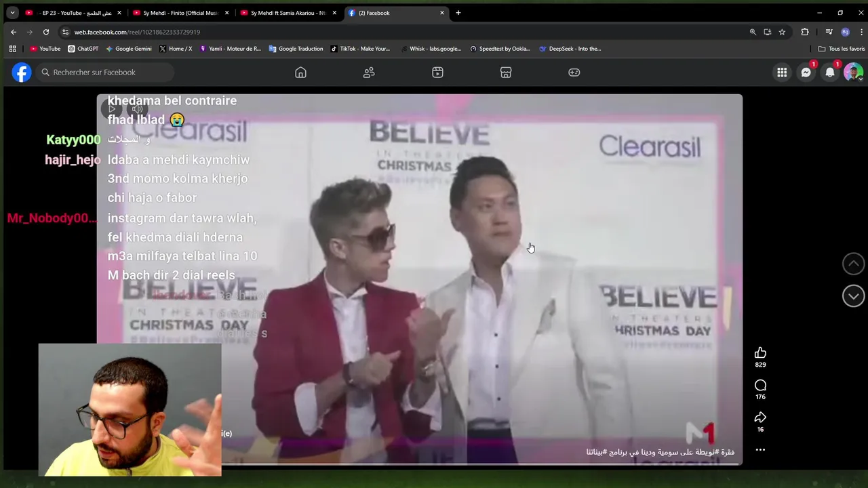Image resolution: width=868 pixels, height=488 pixels.
Task: Open Facebook home via logo
Action: [22, 73]
